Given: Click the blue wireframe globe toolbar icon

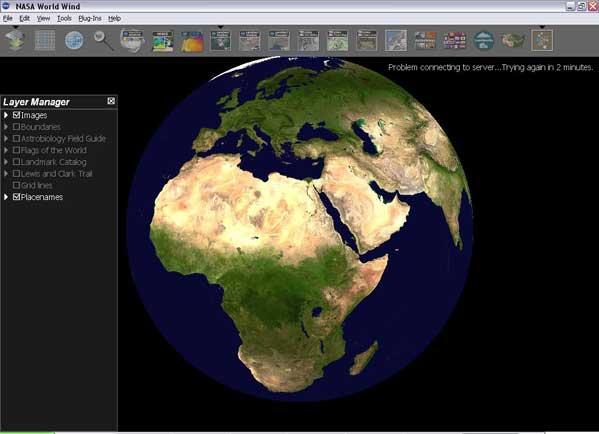Looking at the screenshot, I should coord(74,40).
